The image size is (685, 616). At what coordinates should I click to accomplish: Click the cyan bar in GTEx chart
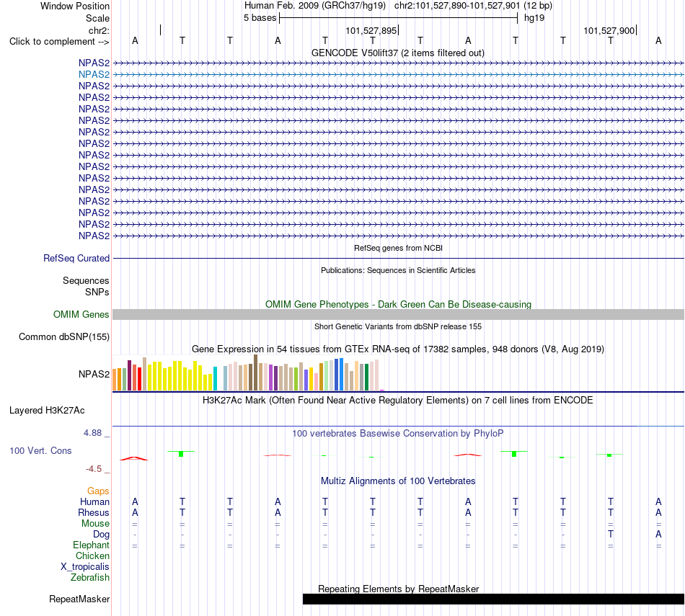coord(215,378)
